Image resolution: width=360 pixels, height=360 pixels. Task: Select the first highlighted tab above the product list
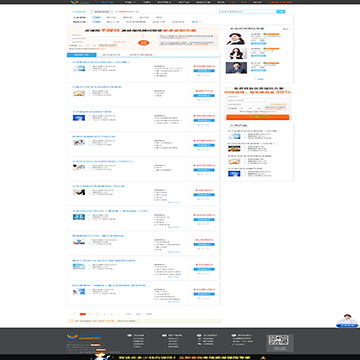[82, 55]
